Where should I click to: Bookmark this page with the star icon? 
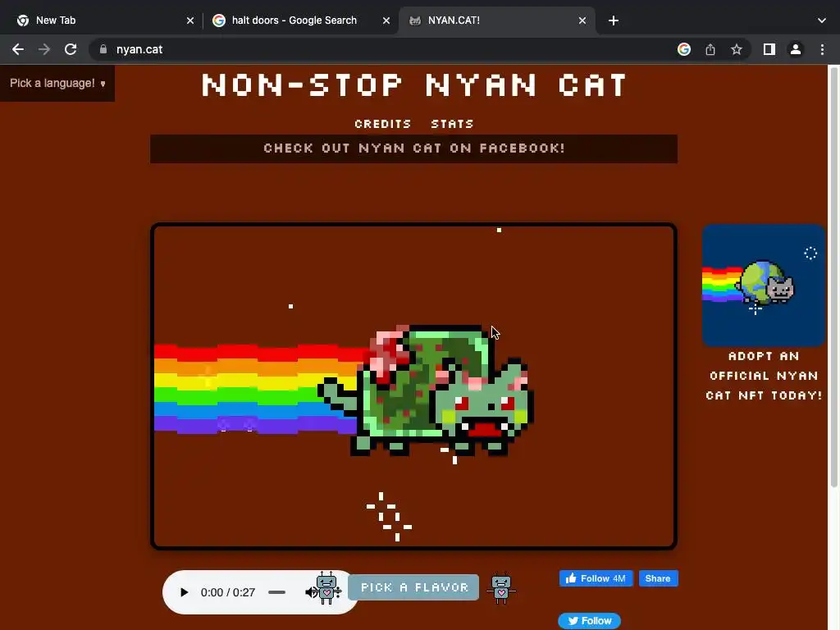pos(737,49)
